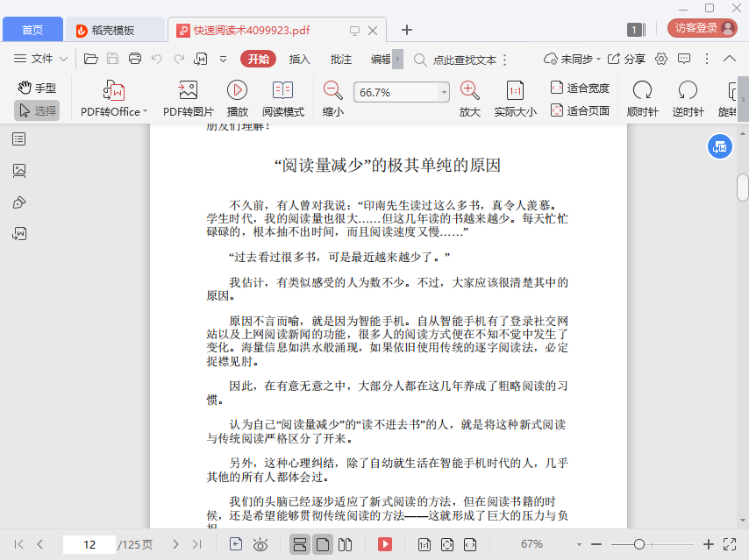Jump to the last page
Image resolution: width=749 pixels, height=560 pixels.
pyautogui.click(x=196, y=544)
